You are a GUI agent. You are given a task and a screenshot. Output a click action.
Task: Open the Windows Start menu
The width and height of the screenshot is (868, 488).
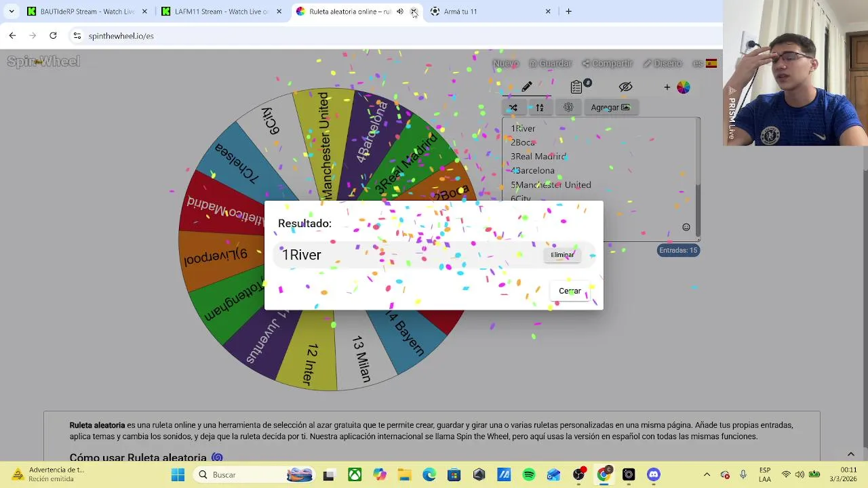[x=178, y=474]
